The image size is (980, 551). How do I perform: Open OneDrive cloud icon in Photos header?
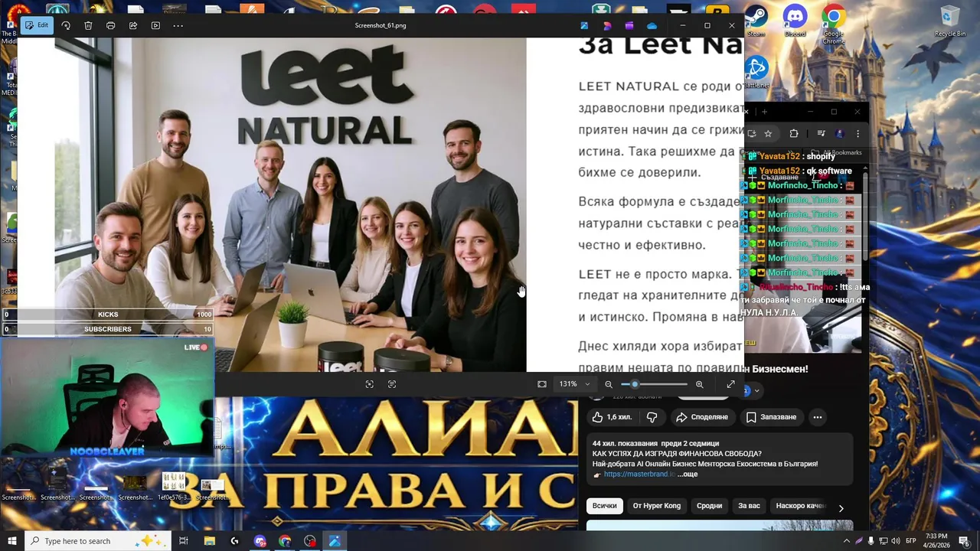tap(652, 25)
